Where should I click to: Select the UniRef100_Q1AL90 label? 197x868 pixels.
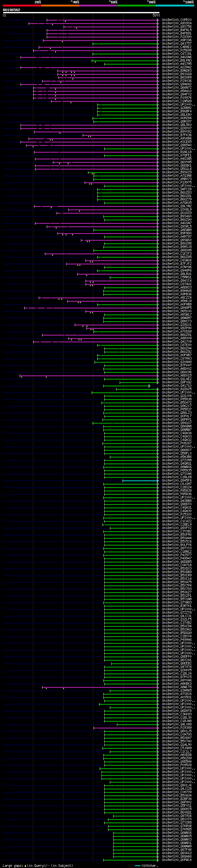177,745
